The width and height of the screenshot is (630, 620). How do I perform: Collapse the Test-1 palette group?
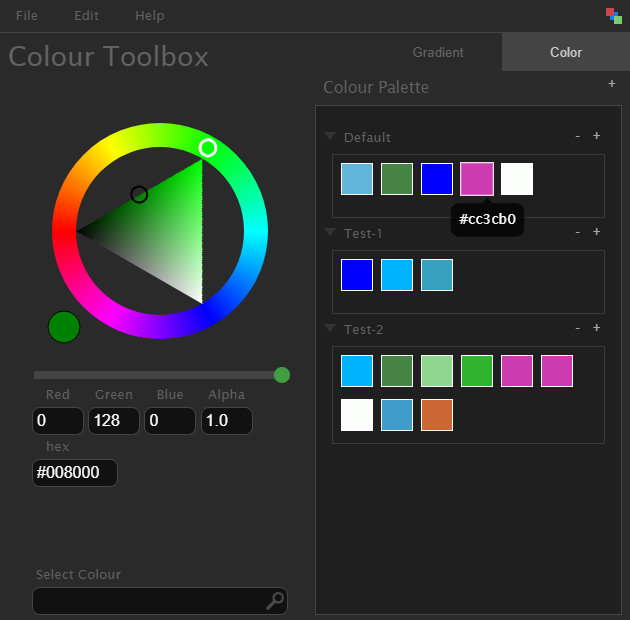click(330, 233)
